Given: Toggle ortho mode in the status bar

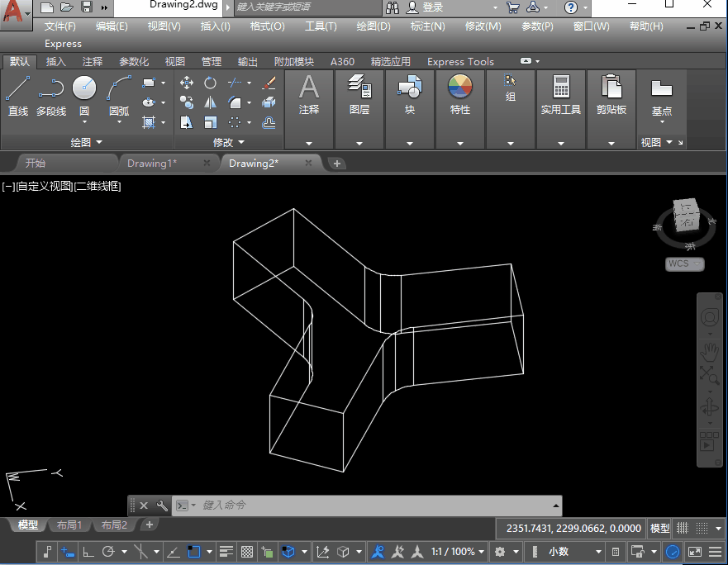Looking at the screenshot, I should click(x=88, y=552).
